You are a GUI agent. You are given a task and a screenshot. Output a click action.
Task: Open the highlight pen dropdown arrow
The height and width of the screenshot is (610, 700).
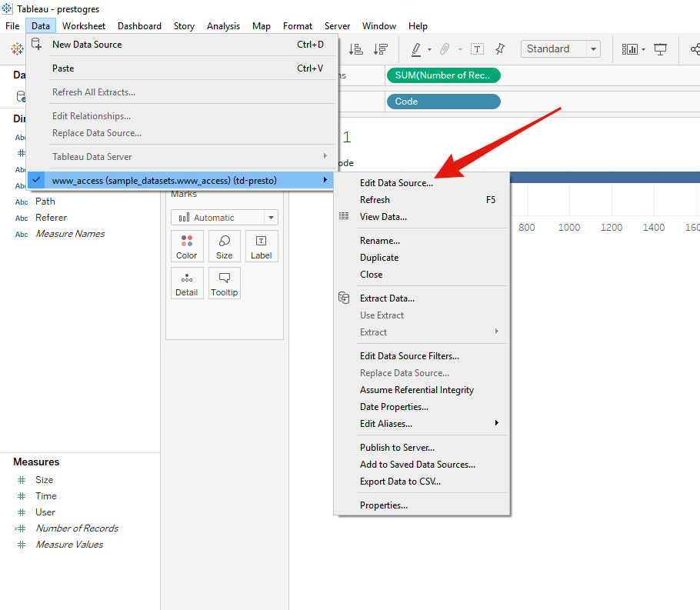pos(429,49)
